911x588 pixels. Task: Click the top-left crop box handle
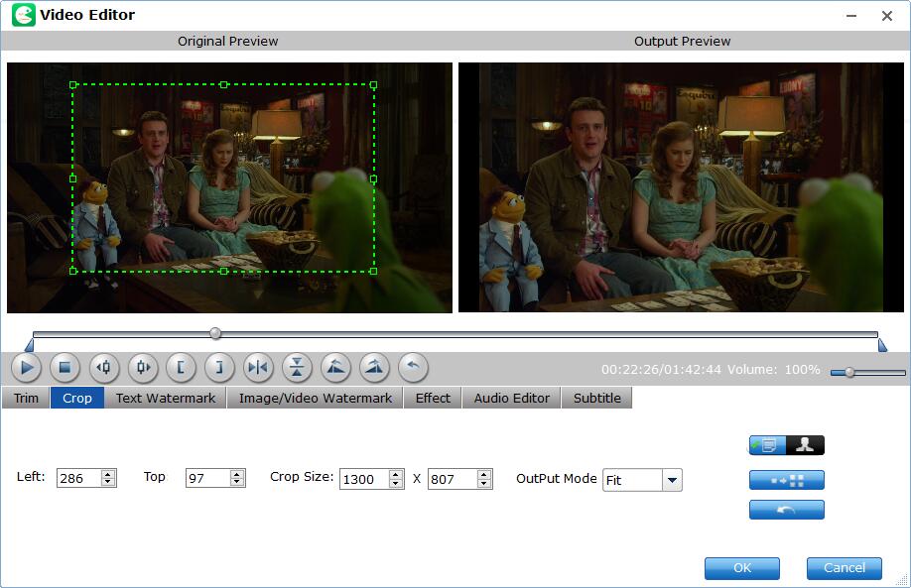(x=73, y=85)
